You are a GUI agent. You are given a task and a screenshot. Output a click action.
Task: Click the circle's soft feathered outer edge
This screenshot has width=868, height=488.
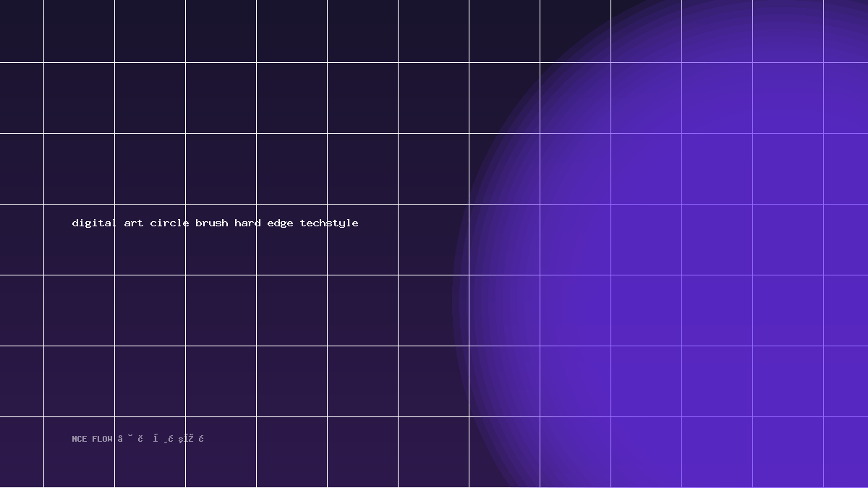(x=463, y=304)
